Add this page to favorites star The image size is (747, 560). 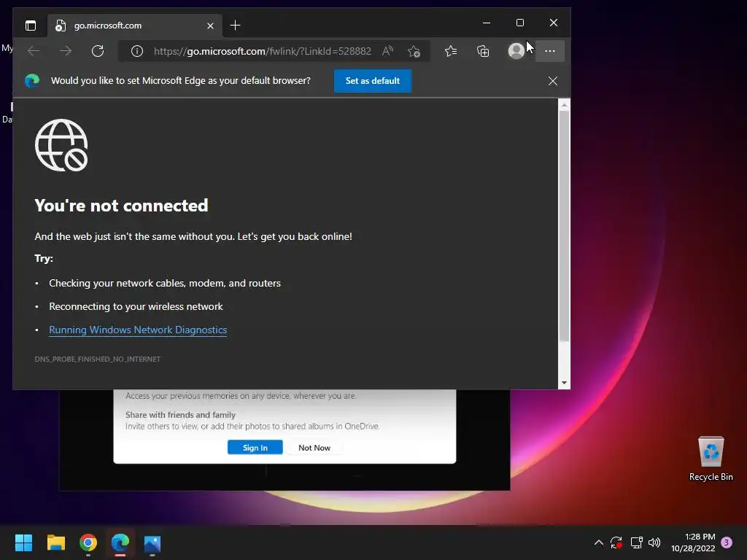414,51
